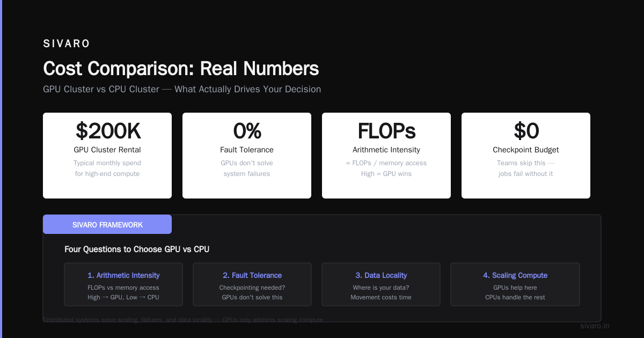The image size is (644, 338).
Task: Click the Four Questions to Choose GPU vs CPU heading
Action: point(137,249)
